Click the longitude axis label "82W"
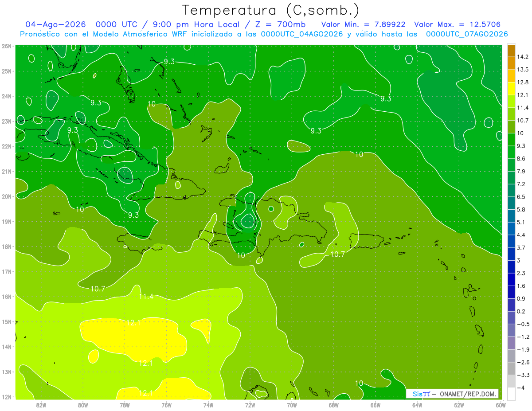The width and height of the screenshot is (532, 411). 41,404
